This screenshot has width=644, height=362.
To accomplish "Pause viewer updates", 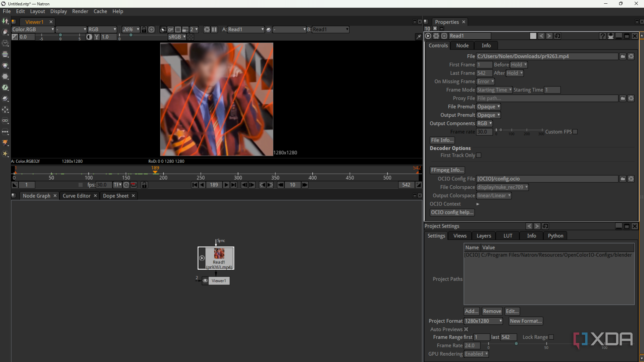I will pos(214,29).
